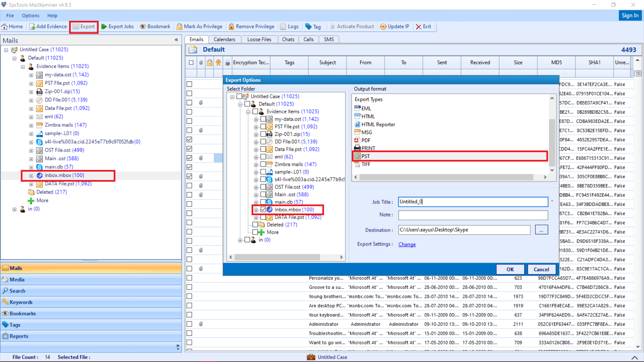Open the File menu
This screenshot has height=362, width=644.
[x=10, y=15]
